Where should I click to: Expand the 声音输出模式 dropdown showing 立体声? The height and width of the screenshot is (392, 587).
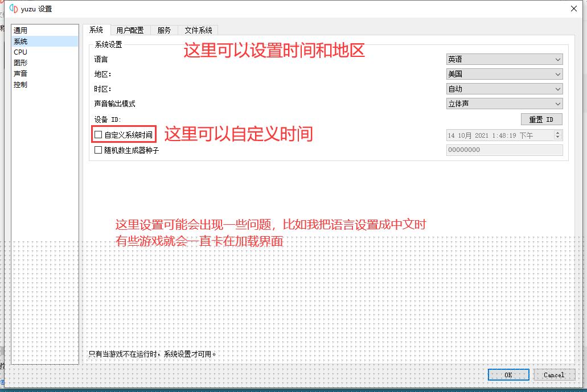click(x=504, y=104)
